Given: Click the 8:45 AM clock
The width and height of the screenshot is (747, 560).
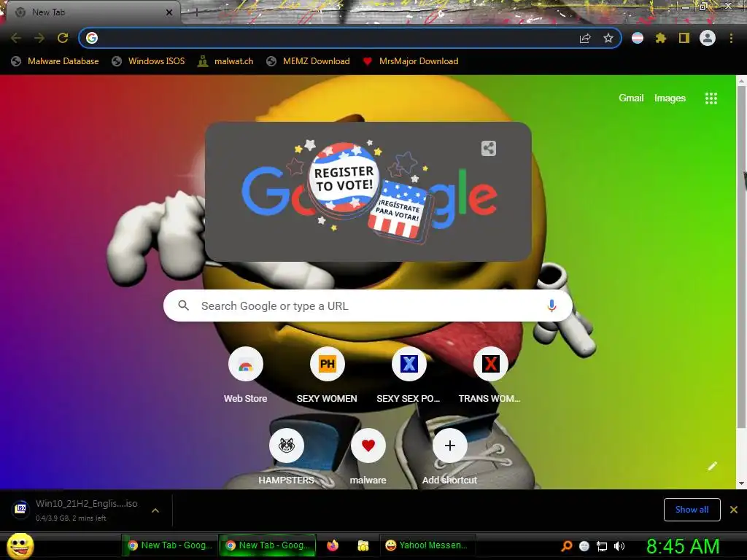Looking at the screenshot, I should 683,546.
